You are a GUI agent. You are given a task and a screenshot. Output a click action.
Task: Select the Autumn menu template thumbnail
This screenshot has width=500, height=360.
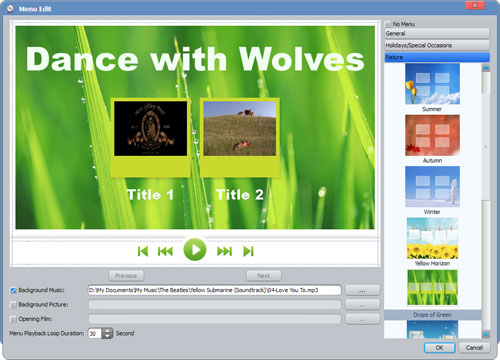432,135
